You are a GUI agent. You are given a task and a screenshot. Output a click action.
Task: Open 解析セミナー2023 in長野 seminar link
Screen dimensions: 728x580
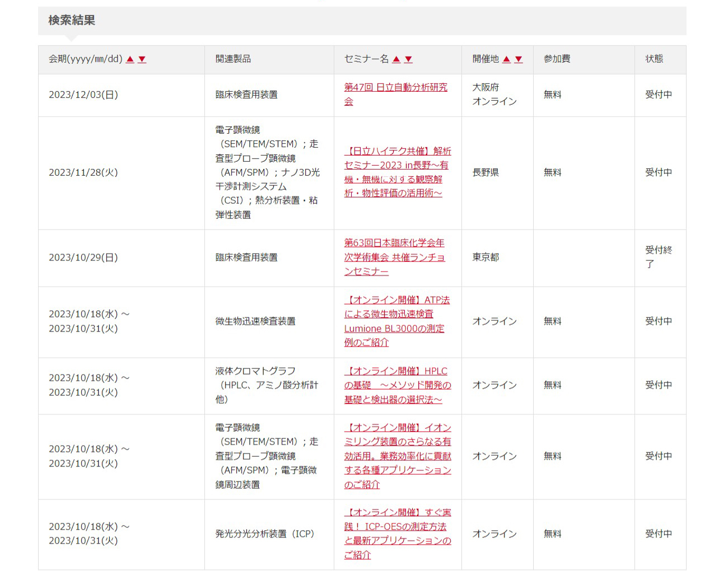[398, 172]
